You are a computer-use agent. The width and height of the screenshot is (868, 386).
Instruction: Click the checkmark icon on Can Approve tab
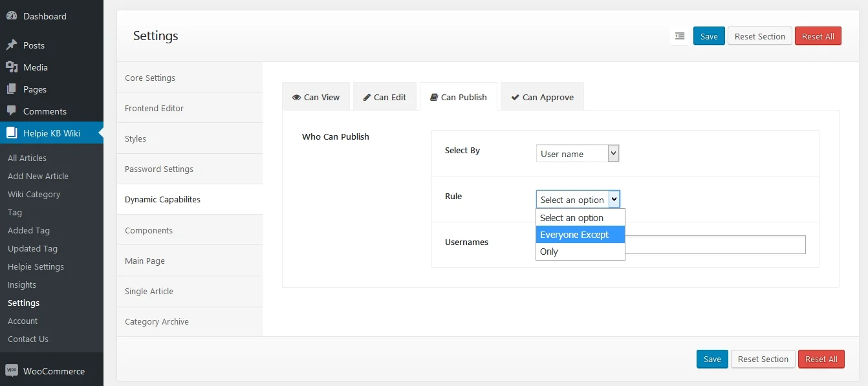(x=515, y=98)
